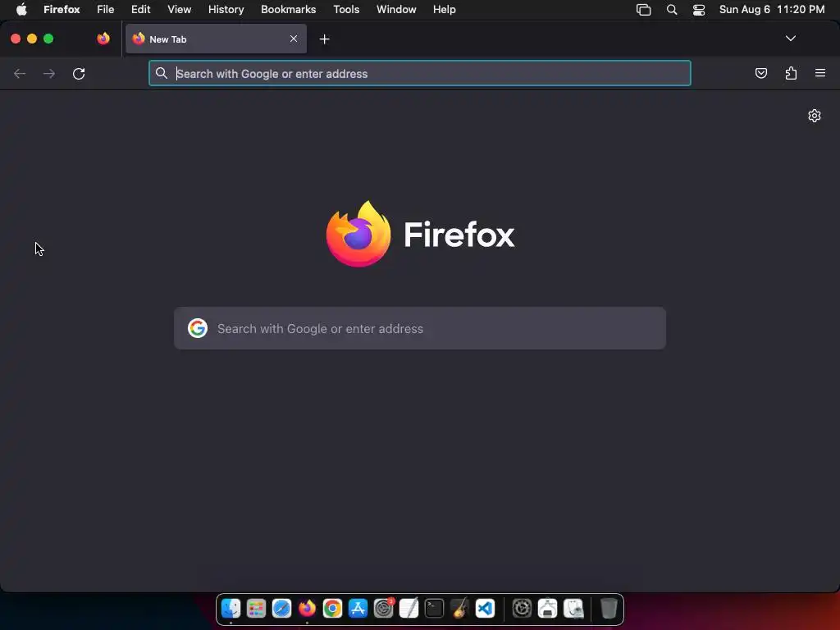This screenshot has width=840, height=630.
Task: Click the date and time clock
Action: [x=771, y=9]
